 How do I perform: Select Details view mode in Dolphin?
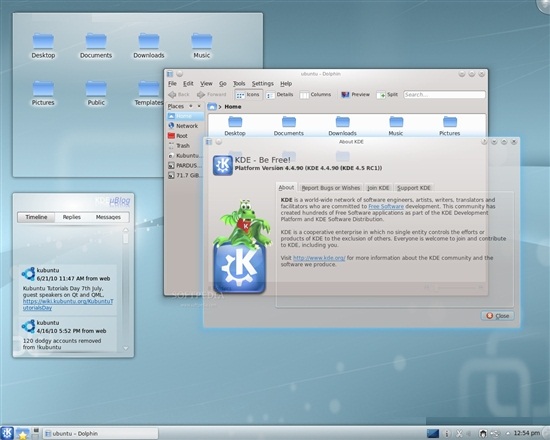[x=280, y=95]
